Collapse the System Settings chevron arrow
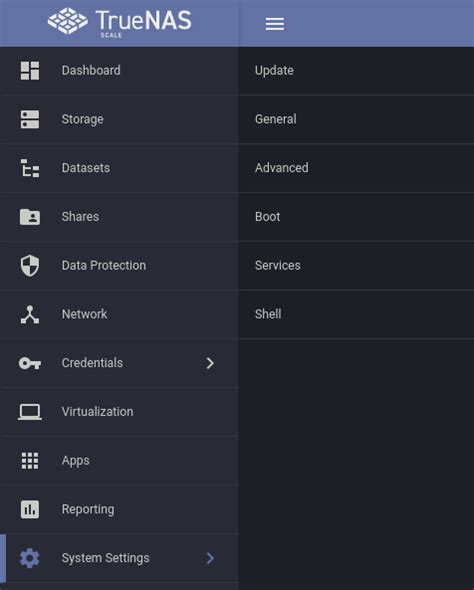474x590 pixels. pos(210,558)
